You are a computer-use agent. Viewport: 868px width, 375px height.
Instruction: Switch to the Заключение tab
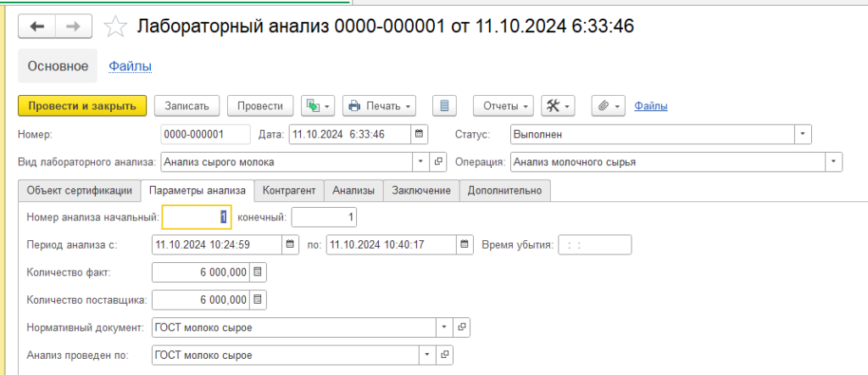(x=420, y=191)
